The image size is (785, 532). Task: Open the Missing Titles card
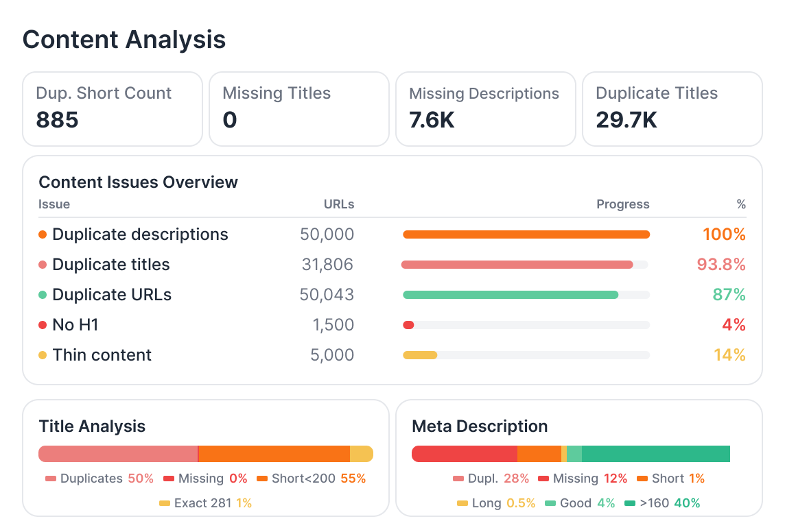click(299, 109)
